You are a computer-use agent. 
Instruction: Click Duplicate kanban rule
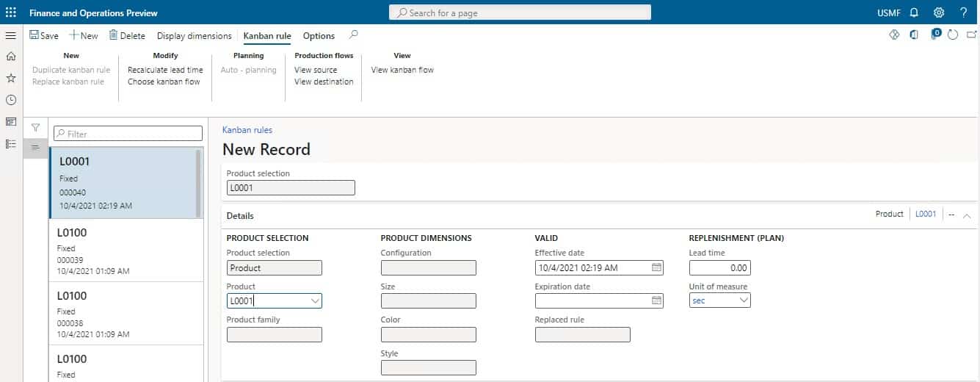click(x=71, y=70)
